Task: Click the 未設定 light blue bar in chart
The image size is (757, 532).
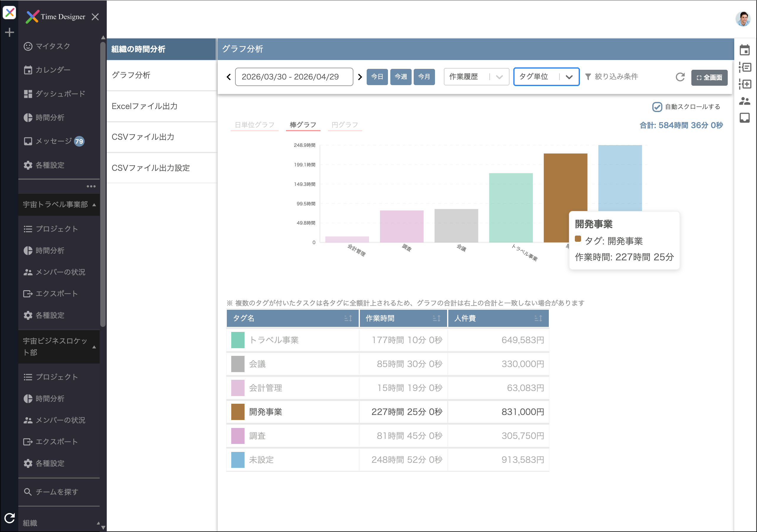Action: (620, 178)
